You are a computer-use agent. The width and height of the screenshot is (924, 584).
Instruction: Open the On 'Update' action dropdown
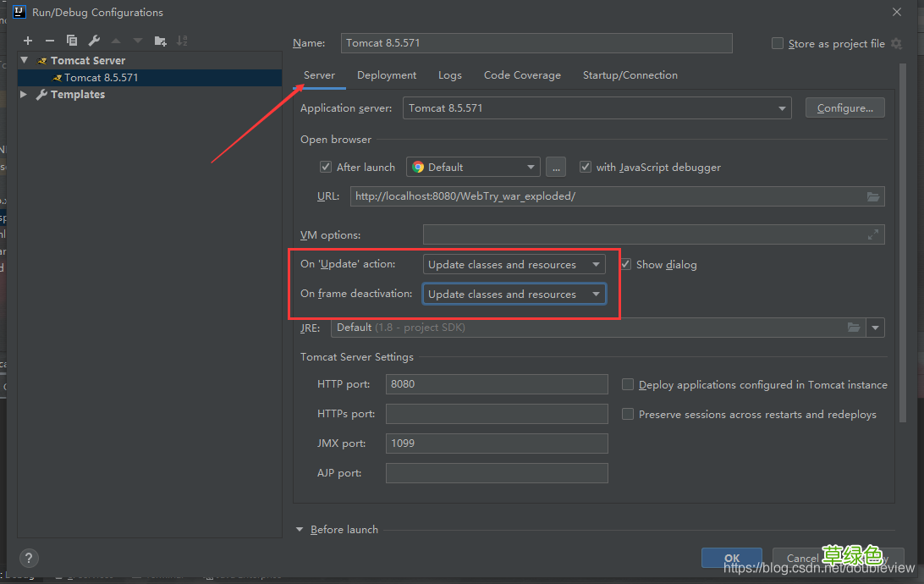[514, 265]
